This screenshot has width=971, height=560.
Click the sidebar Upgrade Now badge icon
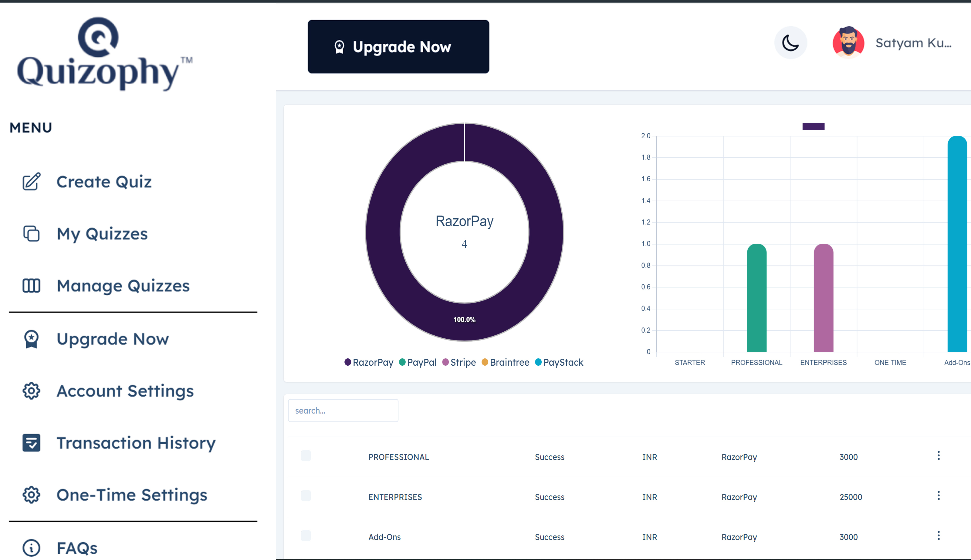[x=31, y=339]
